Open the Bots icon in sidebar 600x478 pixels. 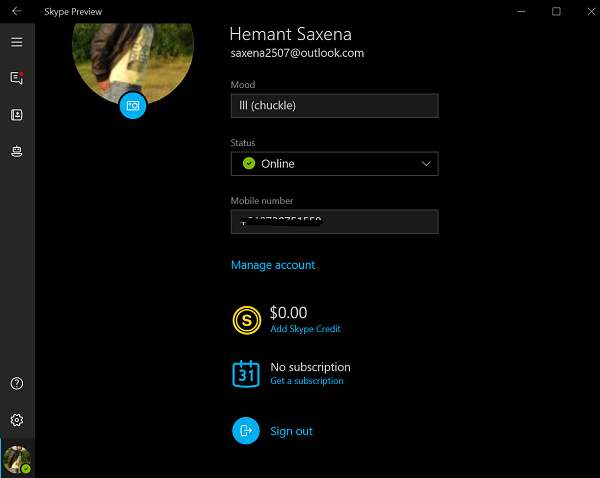(x=17, y=152)
